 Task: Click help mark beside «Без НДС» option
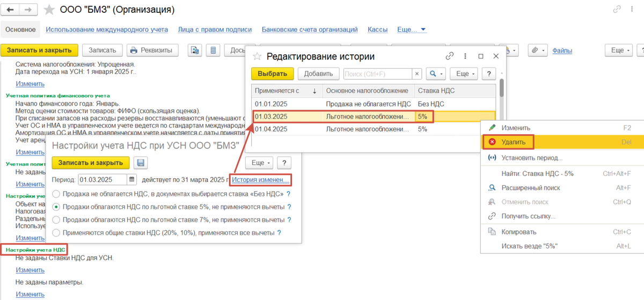[x=288, y=194]
